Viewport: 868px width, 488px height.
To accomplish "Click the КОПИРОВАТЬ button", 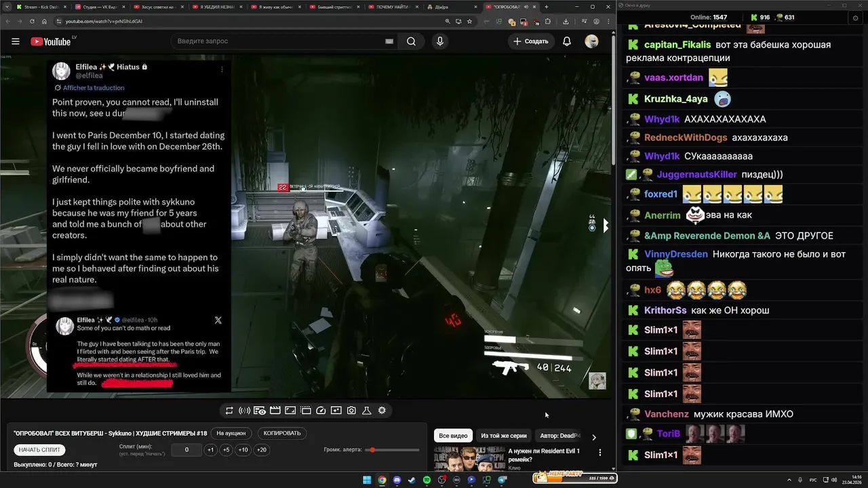I will pos(282,433).
